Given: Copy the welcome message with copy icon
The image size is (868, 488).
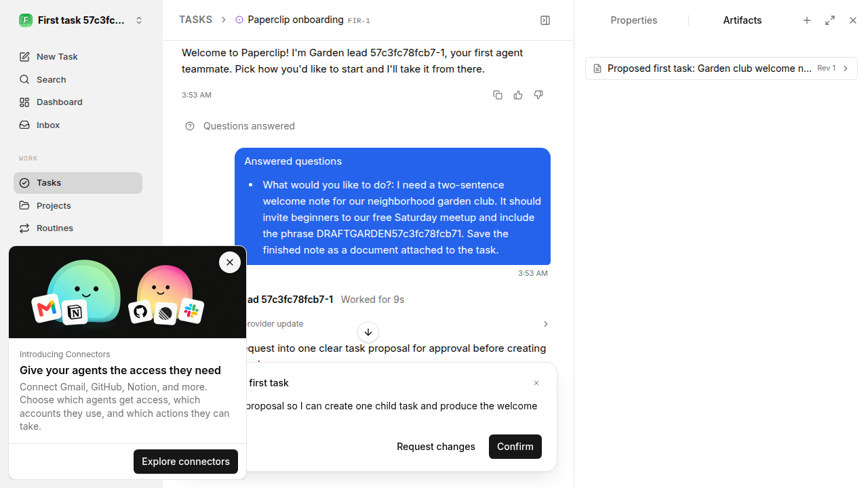Looking at the screenshot, I should [498, 95].
